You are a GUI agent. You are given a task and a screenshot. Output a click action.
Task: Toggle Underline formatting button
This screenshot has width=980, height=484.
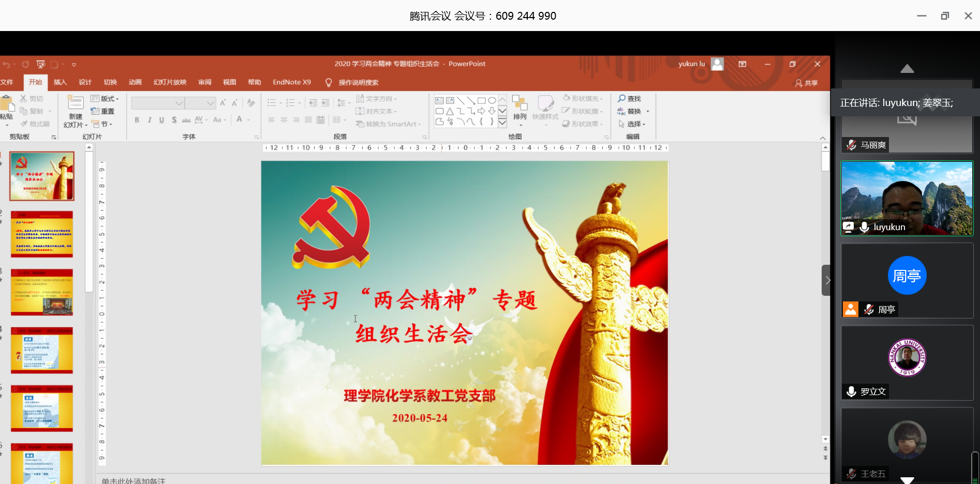coord(161,120)
